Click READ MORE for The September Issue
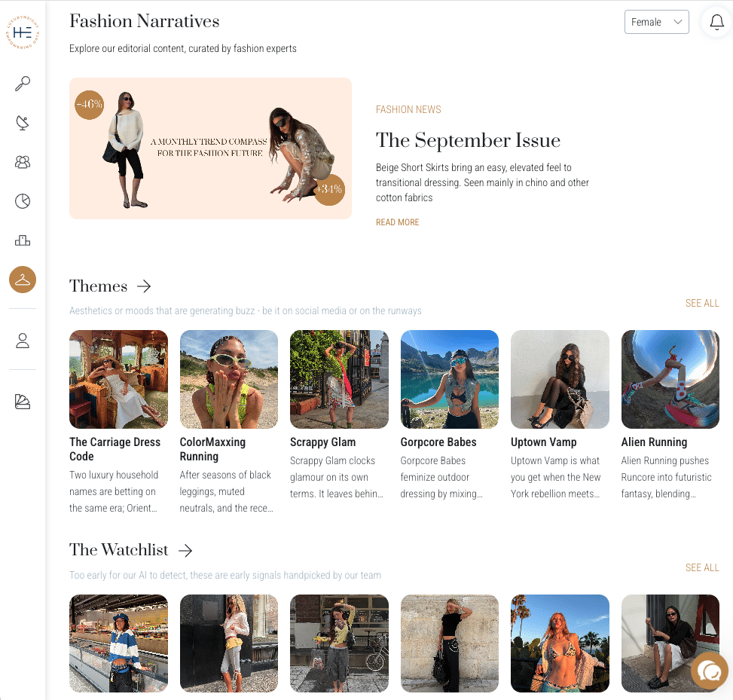733x700 pixels. tap(397, 222)
